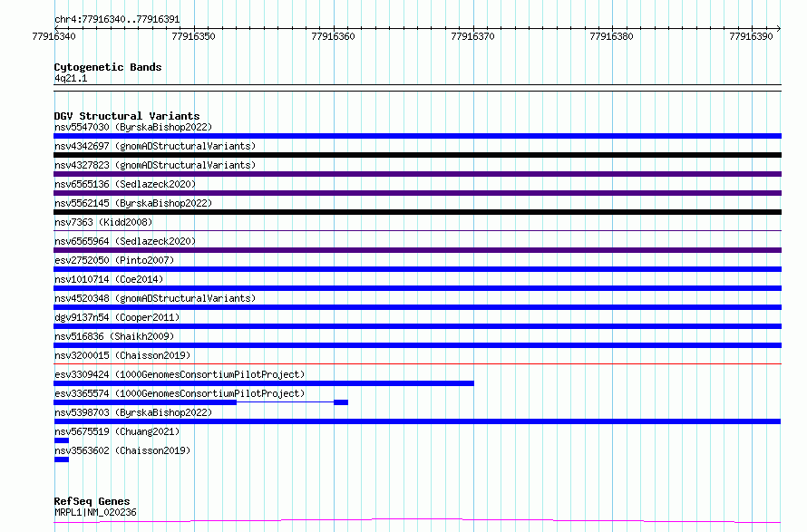Select the 4q21.1 cytogenetic band feature
This screenshot has width=807, height=532.
(x=417, y=88)
